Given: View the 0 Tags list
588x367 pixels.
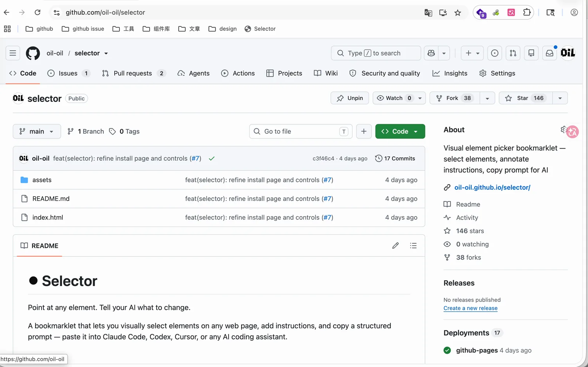Looking at the screenshot, I should click(125, 131).
